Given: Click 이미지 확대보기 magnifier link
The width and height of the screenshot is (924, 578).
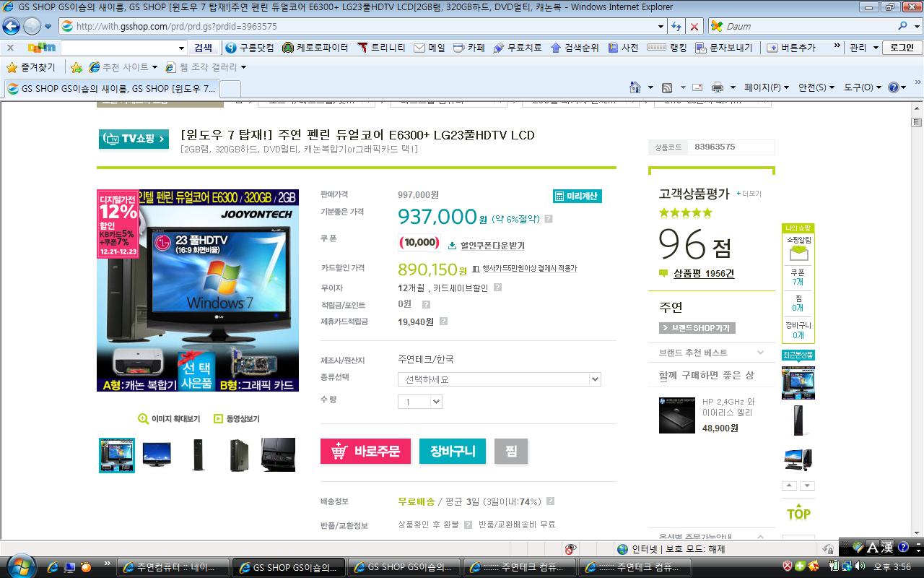Looking at the screenshot, I should click(169, 418).
